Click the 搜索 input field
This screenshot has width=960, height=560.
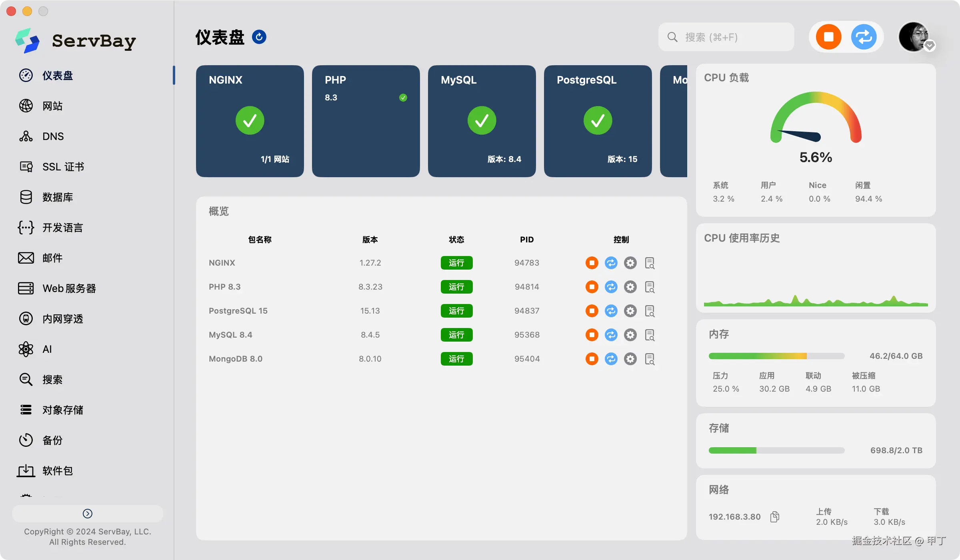(x=726, y=37)
